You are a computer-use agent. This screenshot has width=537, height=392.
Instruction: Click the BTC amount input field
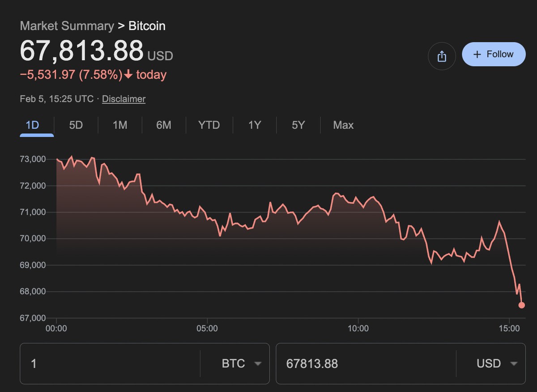[x=110, y=363]
